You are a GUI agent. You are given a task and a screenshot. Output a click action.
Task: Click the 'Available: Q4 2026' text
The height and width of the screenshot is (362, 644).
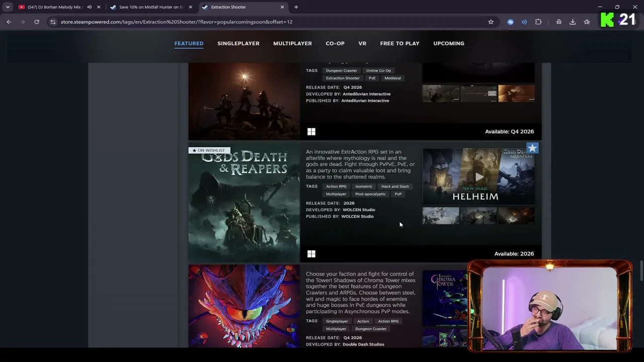click(509, 132)
